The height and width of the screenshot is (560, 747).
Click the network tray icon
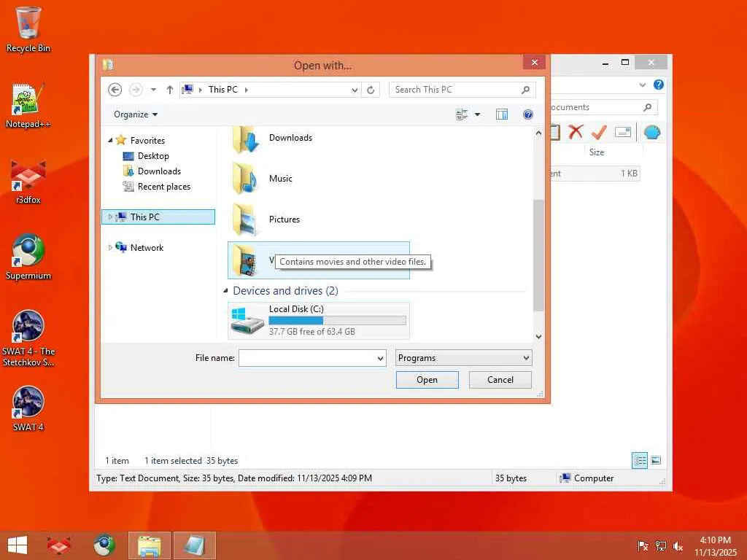(x=660, y=545)
